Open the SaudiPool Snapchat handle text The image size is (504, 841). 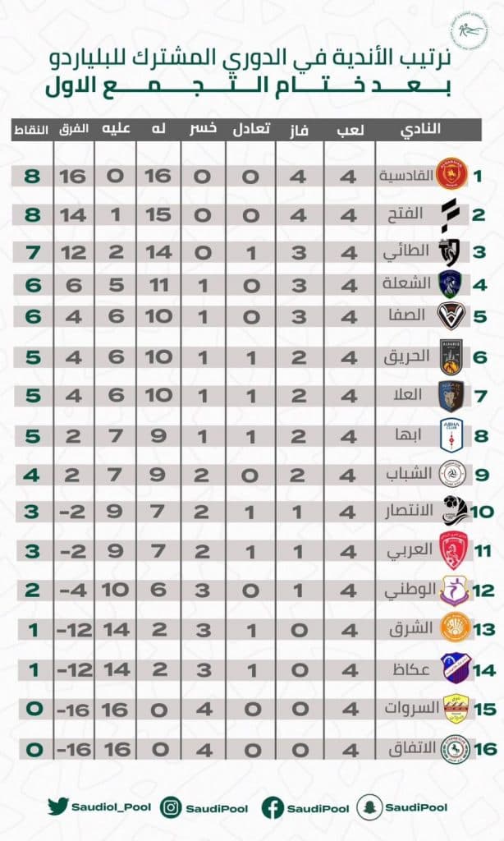click(416, 807)
